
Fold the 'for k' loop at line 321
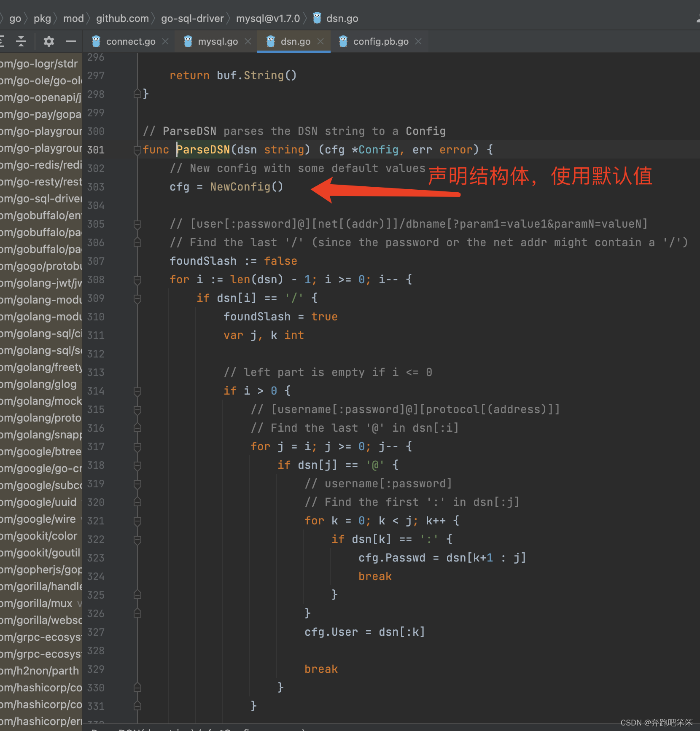pyautogui.click(x=137, y=521)
